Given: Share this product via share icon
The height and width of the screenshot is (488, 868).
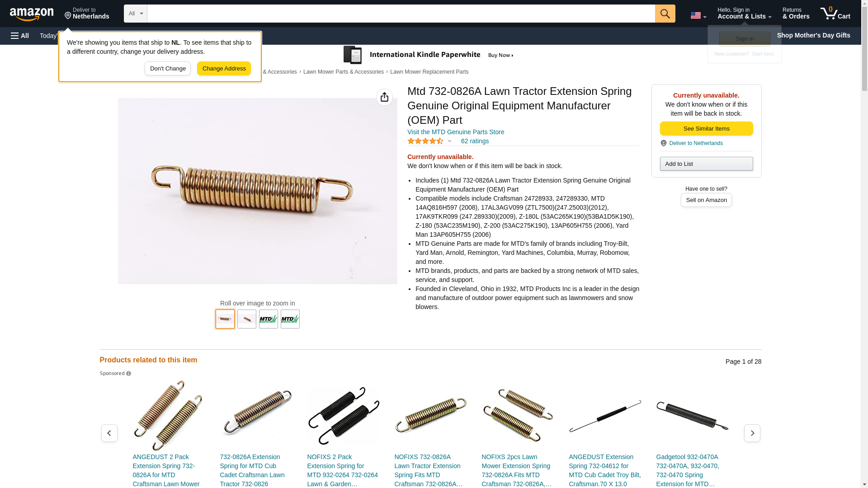Looking at the screenshot, I should click(x=384, y=97).
